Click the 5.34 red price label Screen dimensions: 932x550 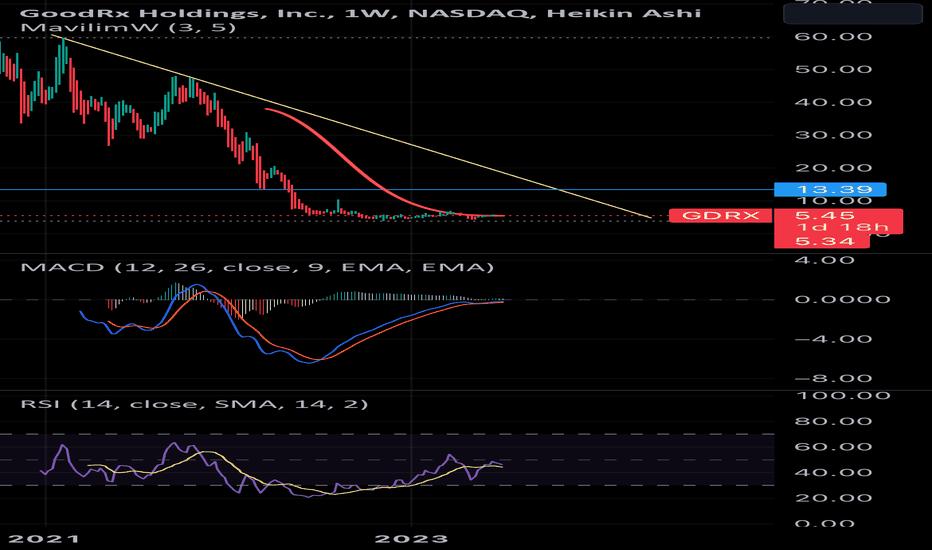[x=822, y=241]
